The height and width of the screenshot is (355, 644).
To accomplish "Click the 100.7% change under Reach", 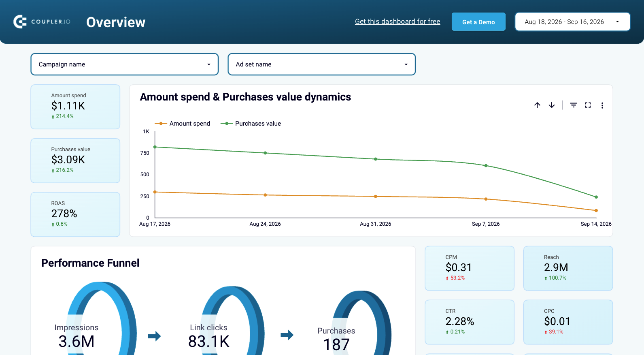I will [555, 278].
